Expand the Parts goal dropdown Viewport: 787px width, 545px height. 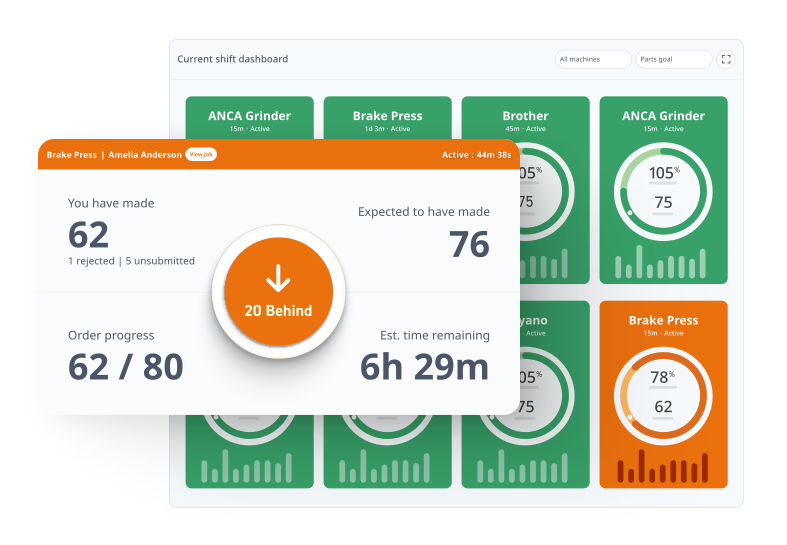(x=674, y=59)
